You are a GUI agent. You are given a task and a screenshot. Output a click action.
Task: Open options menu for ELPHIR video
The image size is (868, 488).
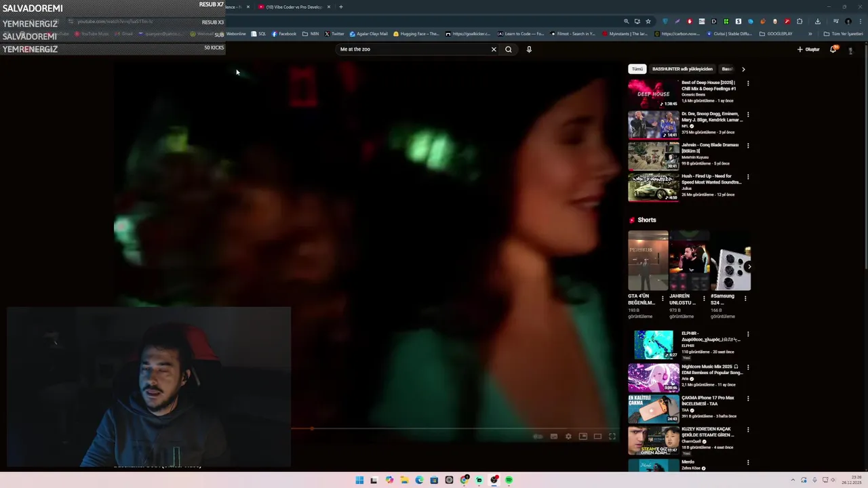tap(748, 334)
